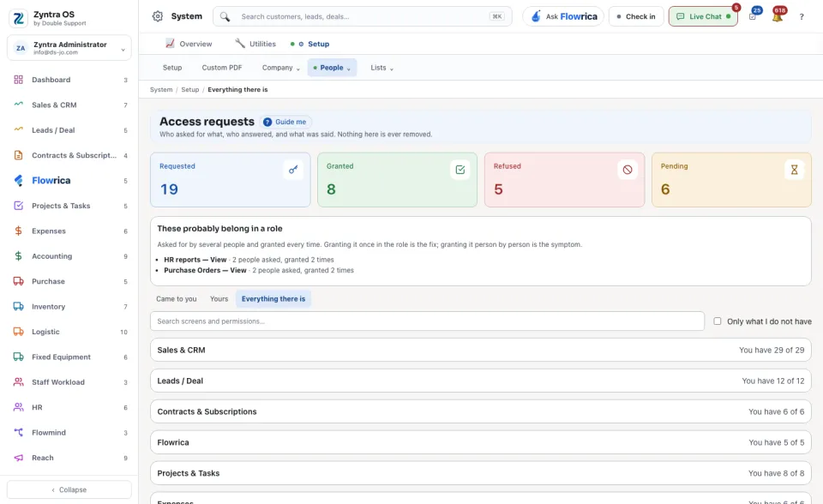Click the Requested count 19
823x504 pixels.
tap(169, 189)
